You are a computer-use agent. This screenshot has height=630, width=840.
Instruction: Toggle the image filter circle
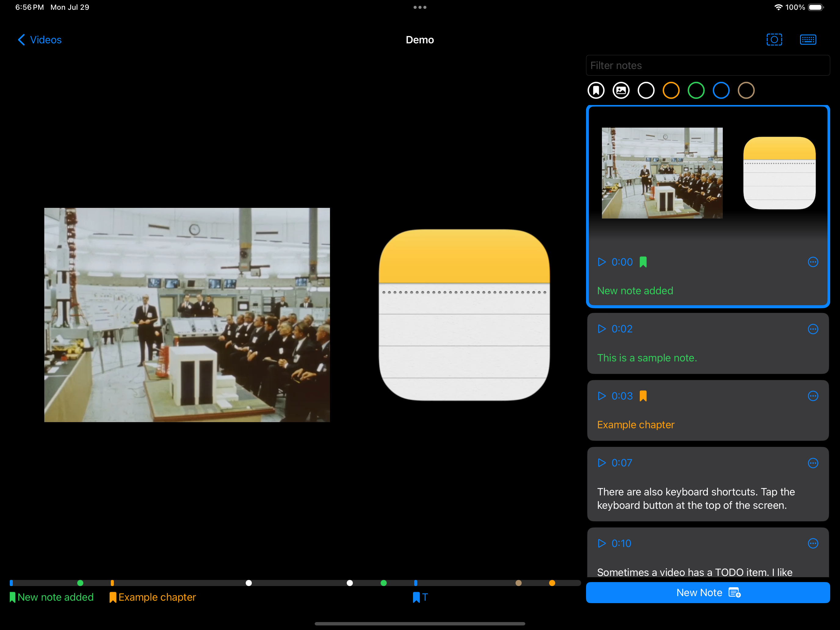[x=621, y=90]
